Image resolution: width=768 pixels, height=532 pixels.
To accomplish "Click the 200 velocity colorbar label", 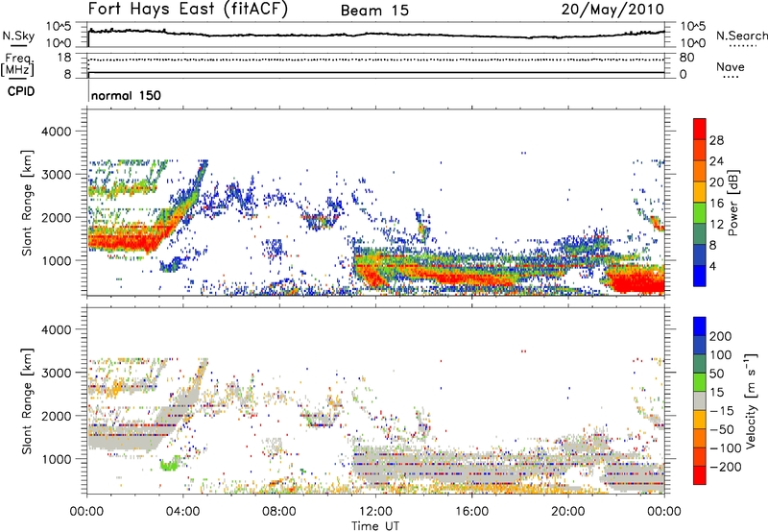I will click(x=721, y=336).
